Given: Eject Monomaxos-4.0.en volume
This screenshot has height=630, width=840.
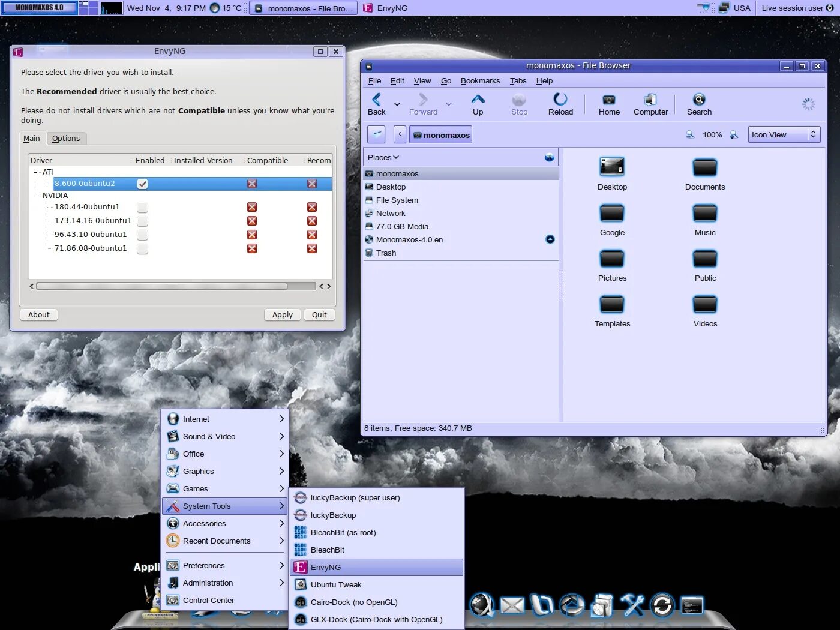Looking at the screenshot, I should 550,239.
